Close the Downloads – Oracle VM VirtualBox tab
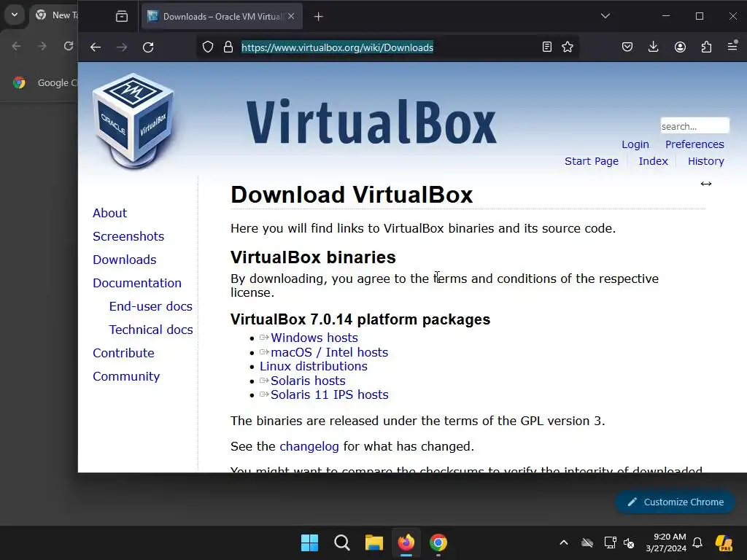This screenshot has height=560, width=747. pyautogui.click(x=291, y=17)
